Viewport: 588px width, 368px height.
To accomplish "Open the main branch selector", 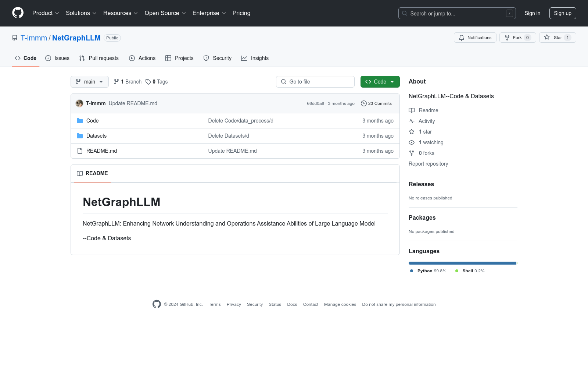I will tap(90, 82).
